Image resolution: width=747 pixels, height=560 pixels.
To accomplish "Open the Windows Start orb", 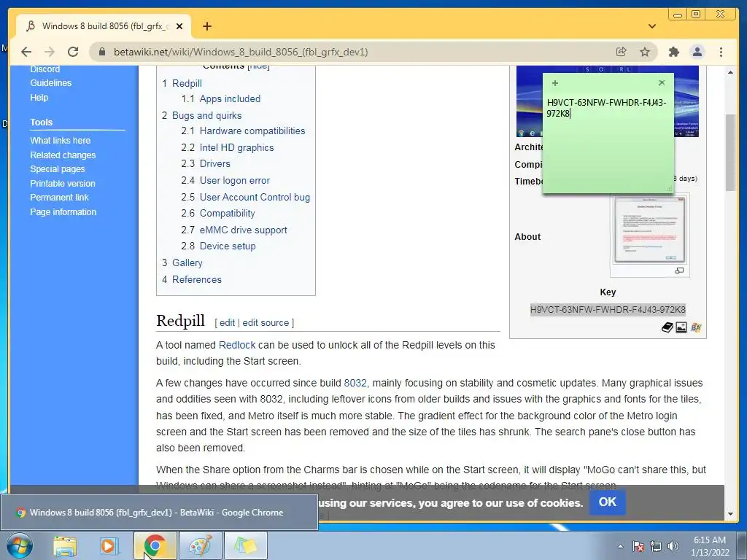I will pos(20,545).
